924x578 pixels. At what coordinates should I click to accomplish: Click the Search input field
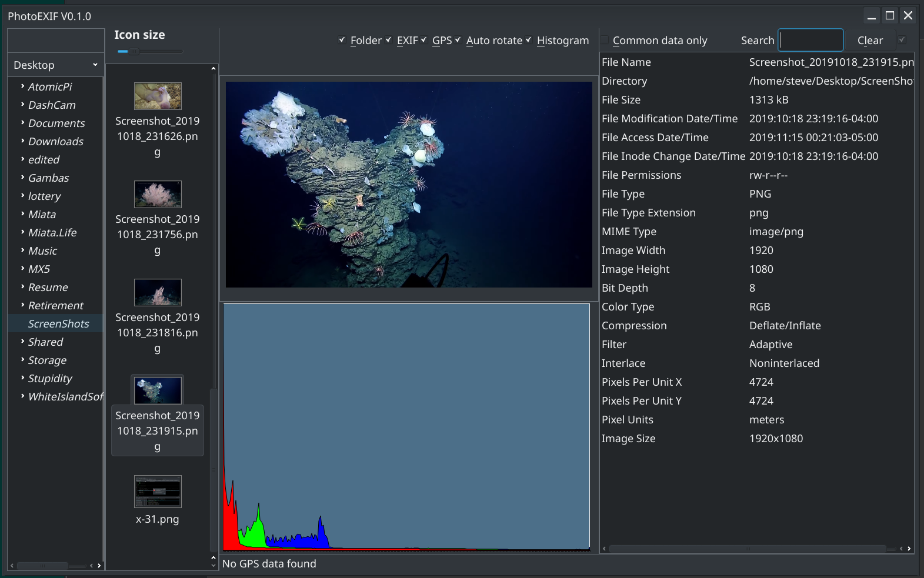pyautogui.click(x=810, y=40)
